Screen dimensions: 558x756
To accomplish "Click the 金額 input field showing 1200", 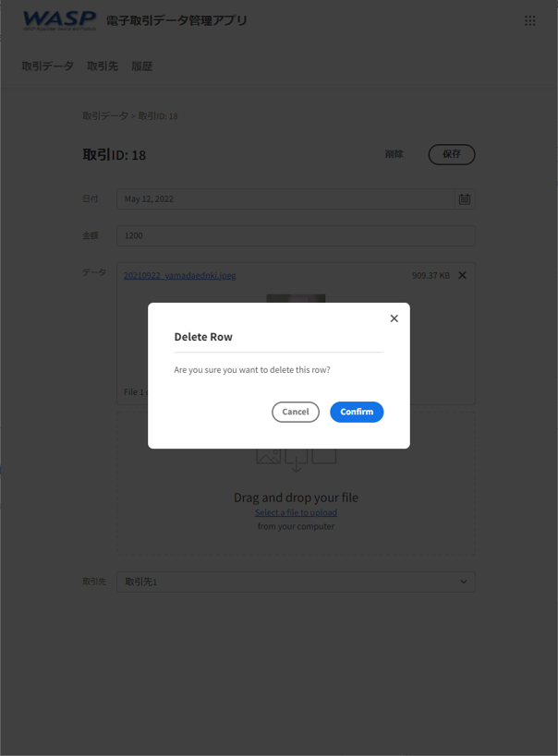I will 296,235.
